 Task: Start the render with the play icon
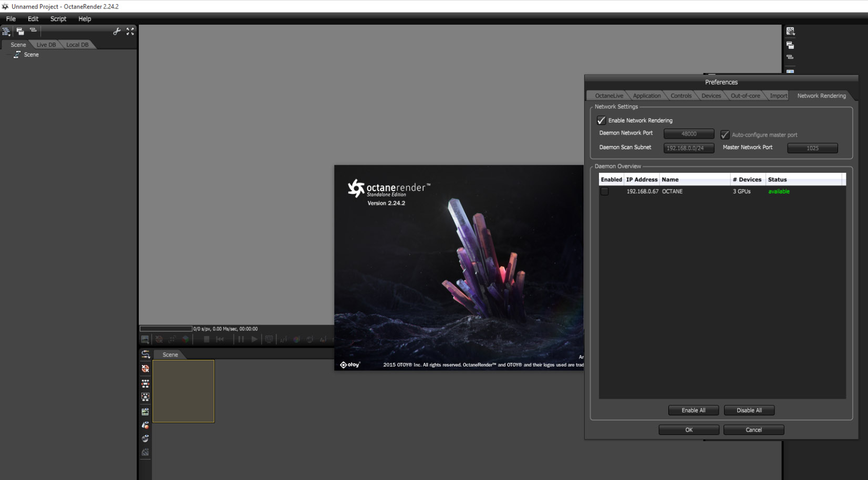point(254,339)
